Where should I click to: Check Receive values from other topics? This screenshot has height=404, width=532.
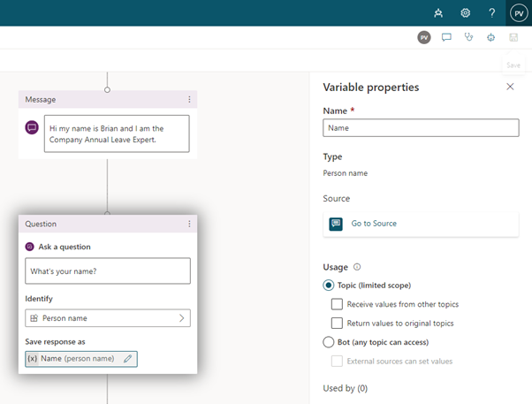[337, 304]
